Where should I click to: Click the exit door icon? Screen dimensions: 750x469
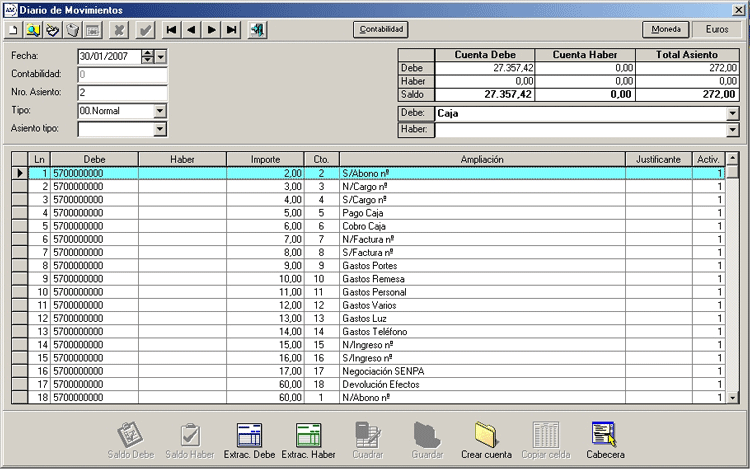tap(259, 30)
